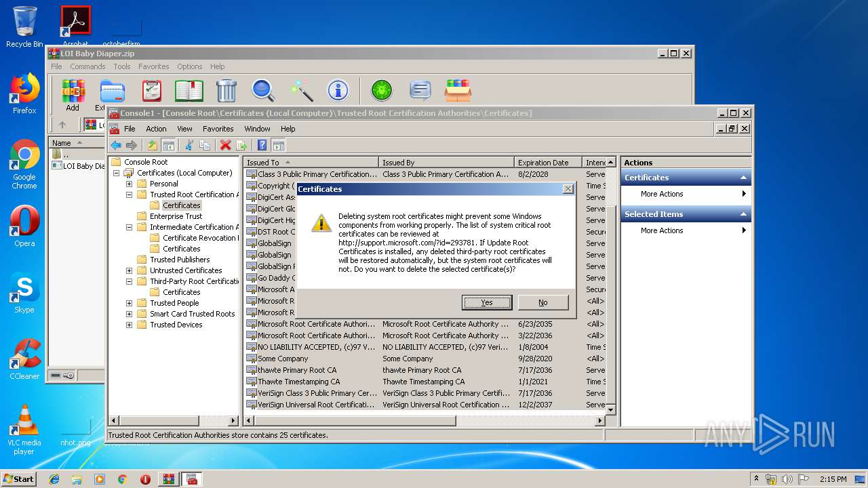The height and width of the screenshot is (488, 868).
Task: Click WinRAR up-folder arrow button
Action: (x=62, y=125)
